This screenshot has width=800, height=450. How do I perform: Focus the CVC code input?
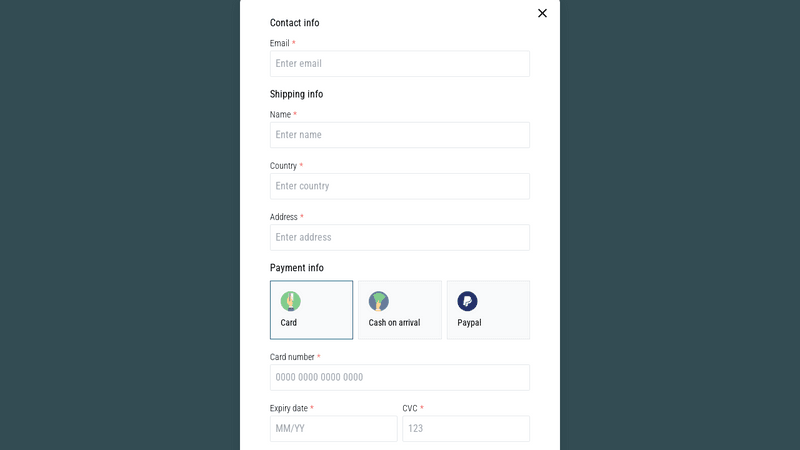[x=465, y=428]
